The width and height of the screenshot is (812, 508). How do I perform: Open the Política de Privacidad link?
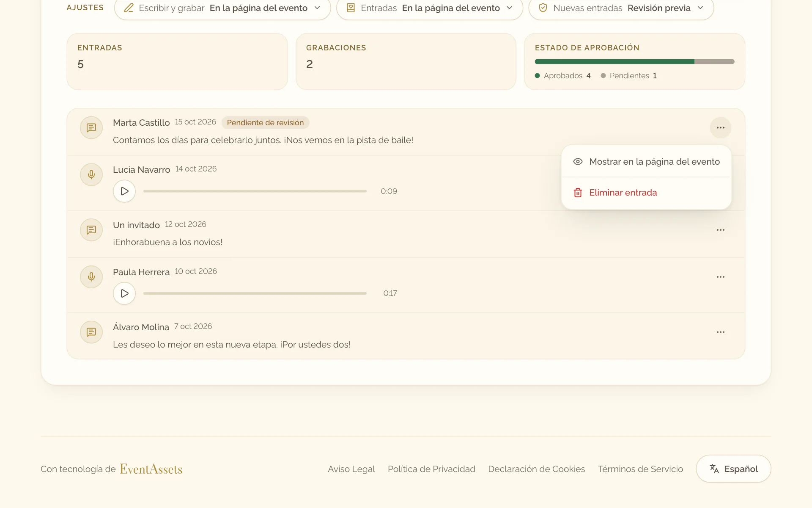(x=431, y=469)
